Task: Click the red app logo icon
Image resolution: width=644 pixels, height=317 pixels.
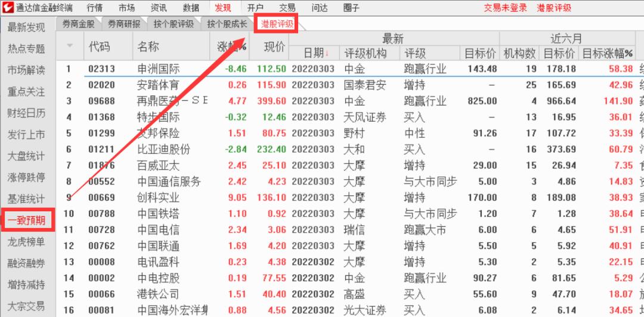Action: pos(8,7)
